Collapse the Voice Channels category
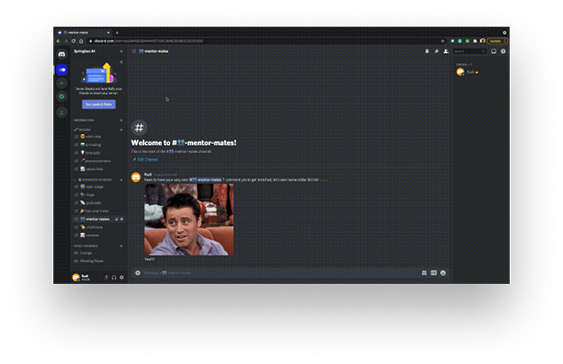Screen dimensions: 563x364 point(86,246)
